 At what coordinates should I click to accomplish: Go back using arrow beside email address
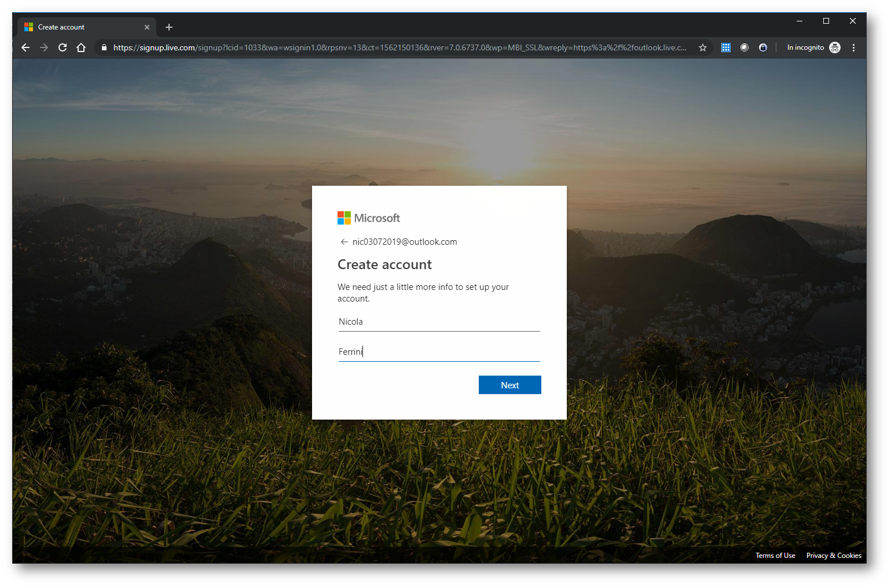point(344,242)
